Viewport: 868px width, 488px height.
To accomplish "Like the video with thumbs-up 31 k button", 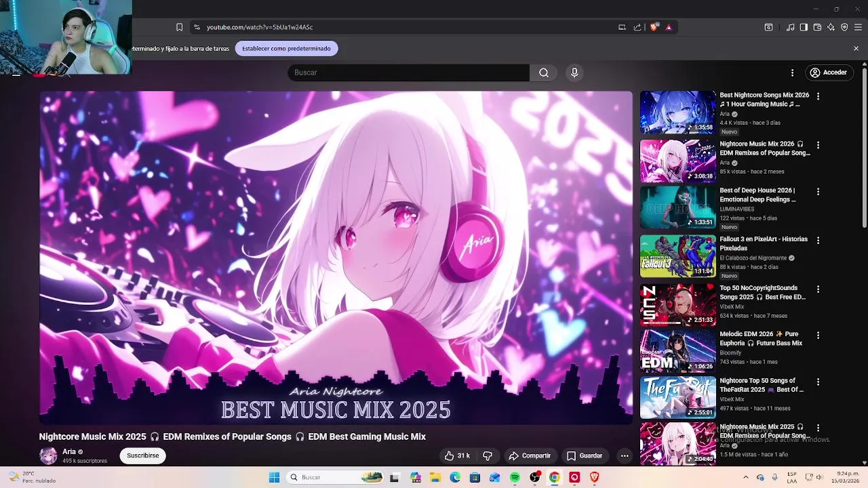I will [x=457, y=455].
